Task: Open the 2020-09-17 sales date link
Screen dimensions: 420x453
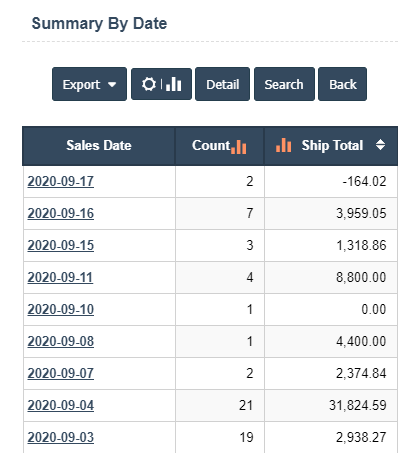Action: click(61, 181)
